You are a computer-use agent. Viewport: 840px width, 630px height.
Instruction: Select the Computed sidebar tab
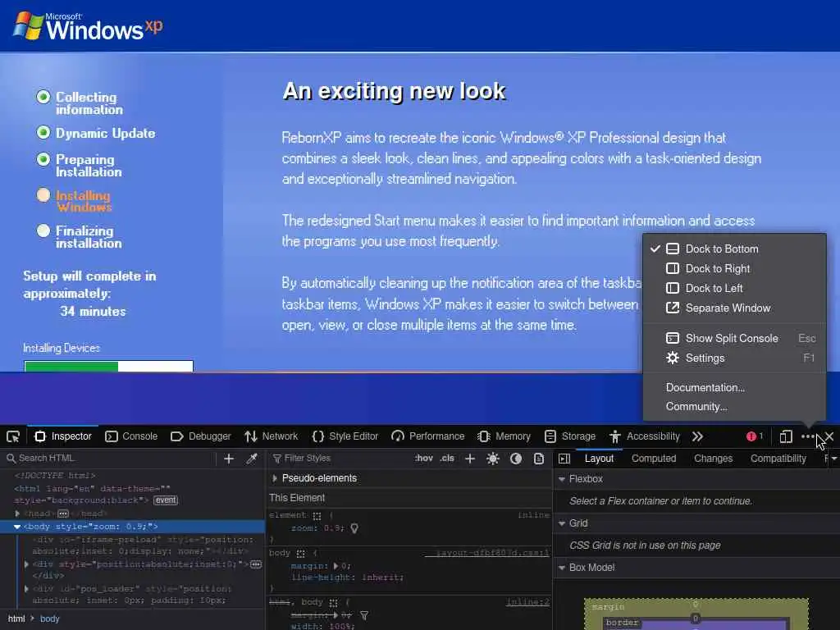[654, 459]
